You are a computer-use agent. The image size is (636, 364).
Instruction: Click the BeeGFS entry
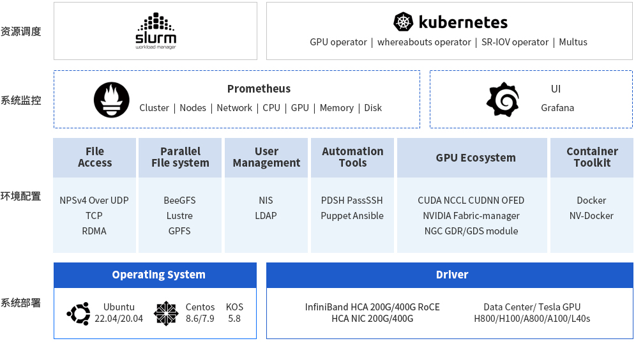click(179, 201)
